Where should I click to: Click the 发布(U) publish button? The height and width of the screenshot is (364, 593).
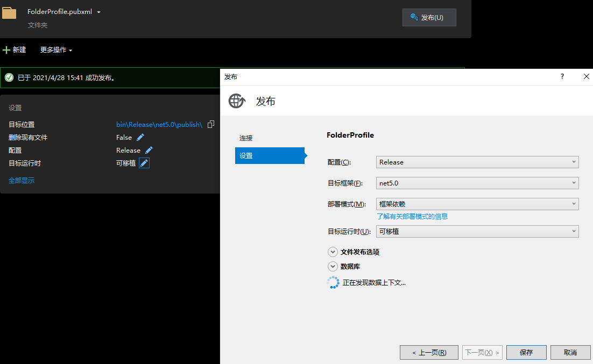(x=429, y=17)
